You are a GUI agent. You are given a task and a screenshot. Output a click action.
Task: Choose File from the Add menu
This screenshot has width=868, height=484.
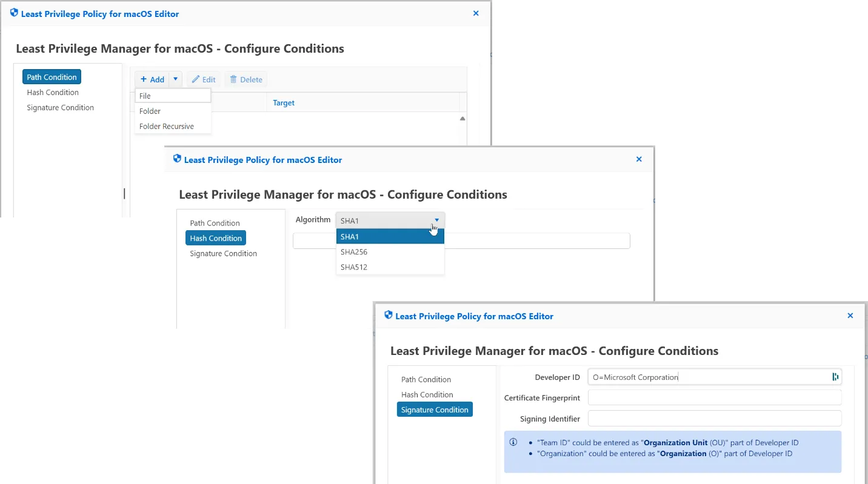[173, 96]
